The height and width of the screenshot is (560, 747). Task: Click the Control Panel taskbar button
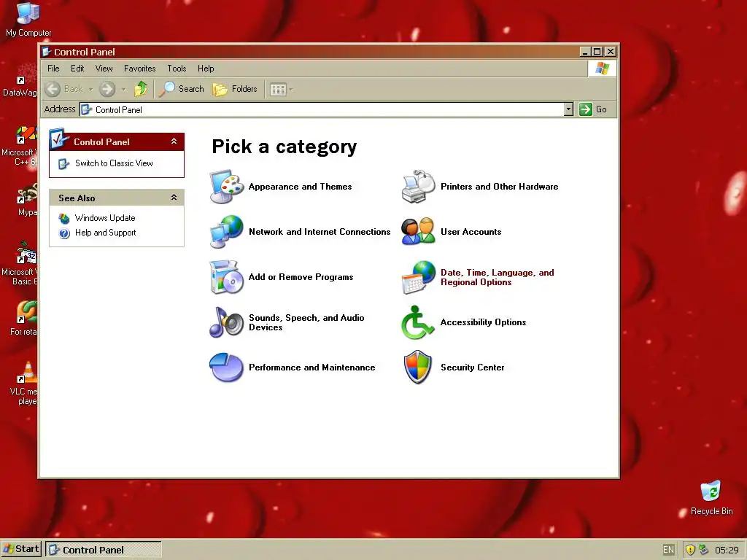click(x=104, y=550)
